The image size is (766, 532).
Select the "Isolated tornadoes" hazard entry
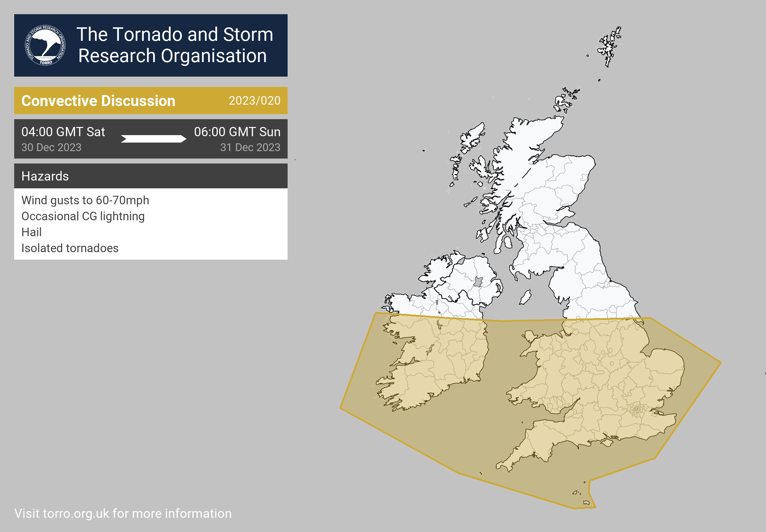pyautogui.click(x=70, y=248)
